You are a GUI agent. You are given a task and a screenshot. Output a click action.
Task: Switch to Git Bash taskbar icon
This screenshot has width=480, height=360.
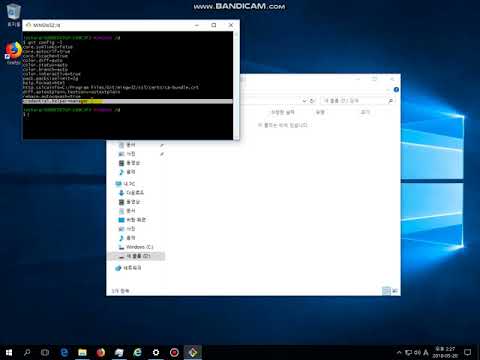[x=193, y=352]
